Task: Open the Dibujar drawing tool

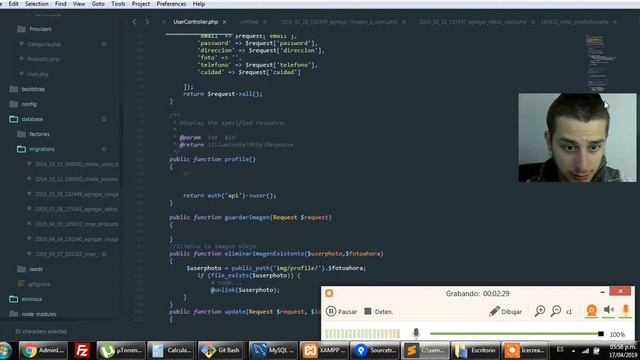Action: coord(505,311)
